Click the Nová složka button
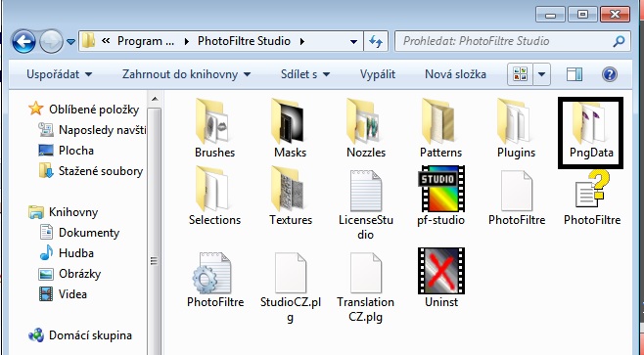 [x=455, y=74]
